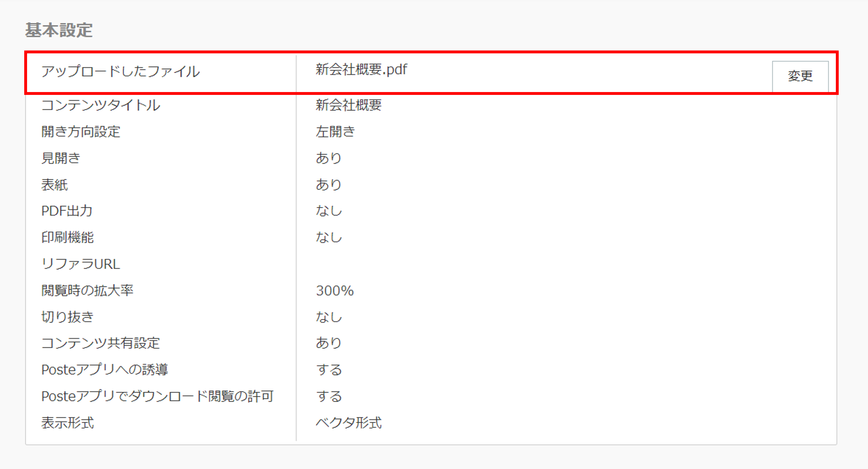Click the コンテンツ共有設定 label
868x469 pixels.
(x=101, y=343)
